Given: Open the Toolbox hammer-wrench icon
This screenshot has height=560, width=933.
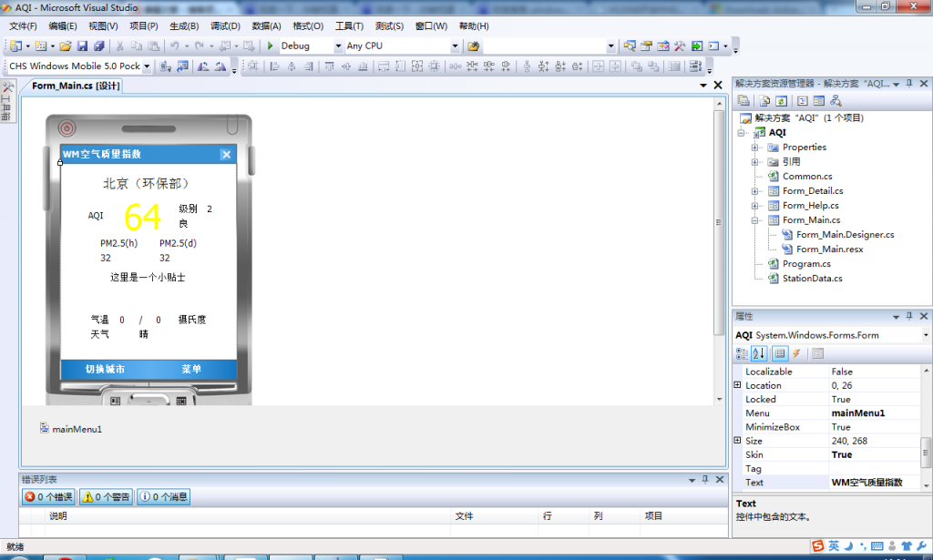Looking at the screenshot, I should (x=680, y=46).
